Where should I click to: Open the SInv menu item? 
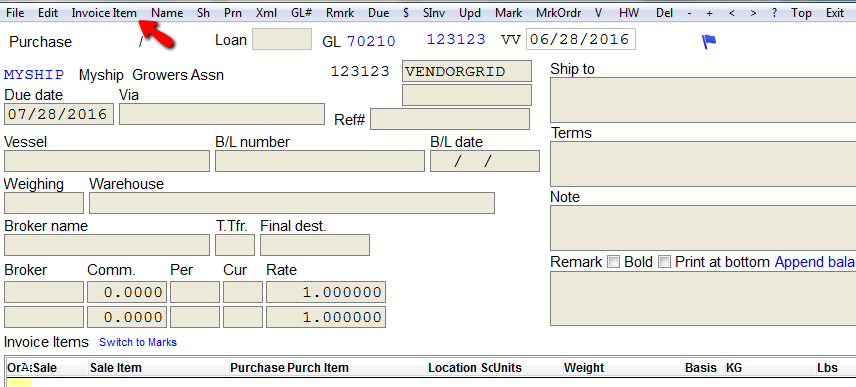[434, 13]
